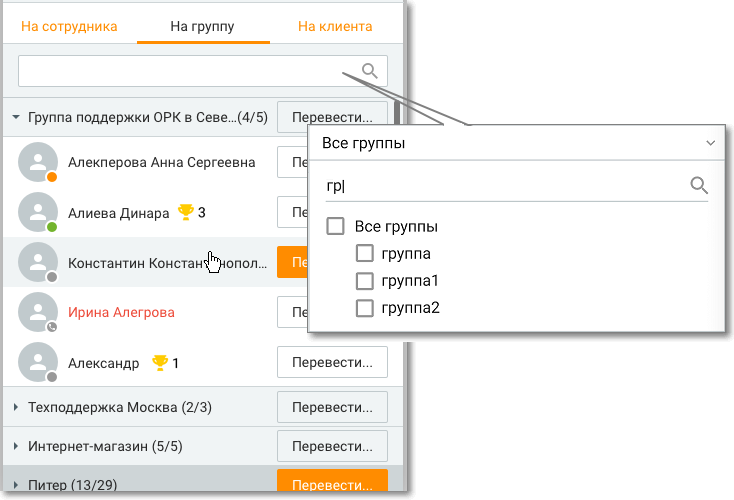Click the Интернет-магазин (5/5) label
This screenshot has height=500, width=734.
click(105, 446)
